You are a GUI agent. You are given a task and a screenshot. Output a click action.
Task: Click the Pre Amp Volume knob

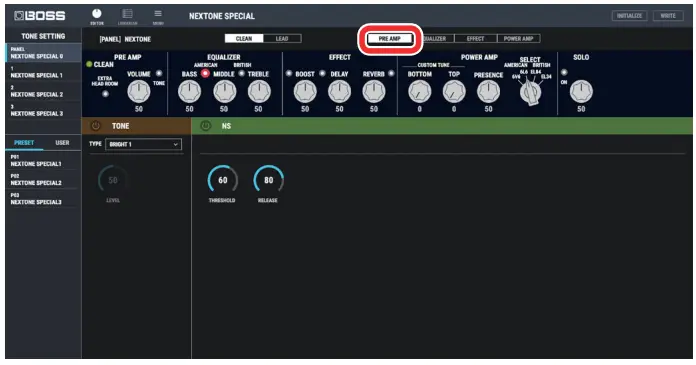pos(139,91)
